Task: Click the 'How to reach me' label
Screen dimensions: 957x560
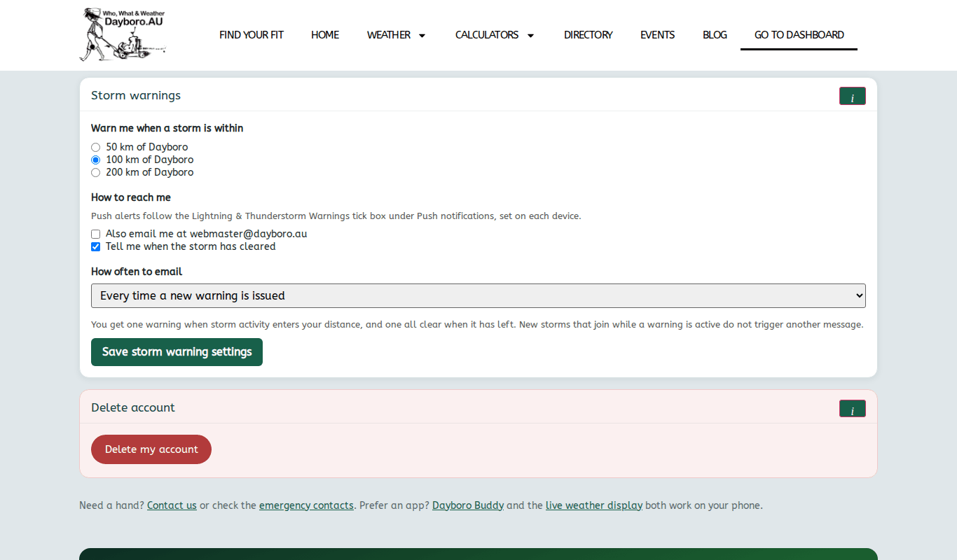Action: (x=131, y=197)
